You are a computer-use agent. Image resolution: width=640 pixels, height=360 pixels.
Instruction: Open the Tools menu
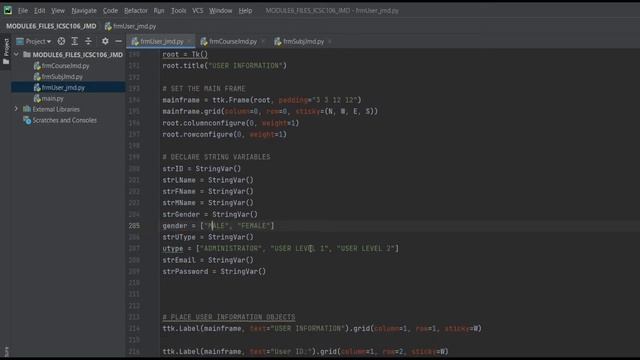178,11
